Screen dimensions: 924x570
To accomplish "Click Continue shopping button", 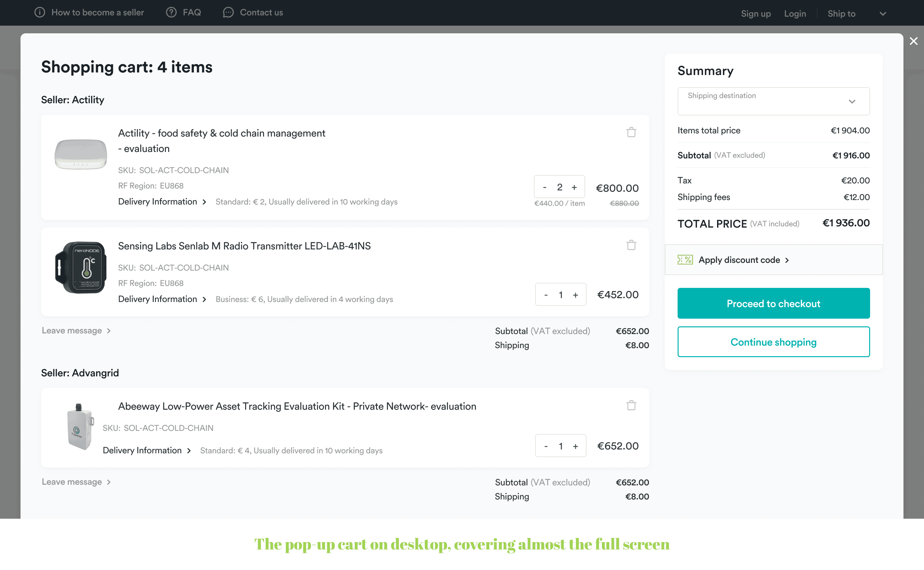I will (x=774, y=342).
